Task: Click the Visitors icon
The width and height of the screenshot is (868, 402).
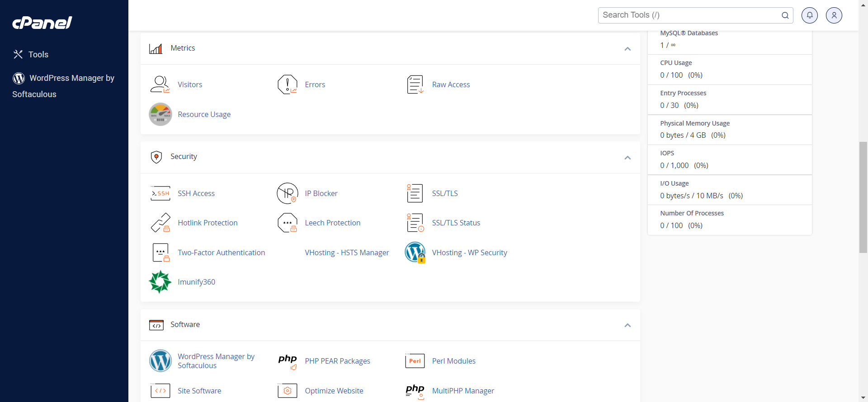Action: click(160, 84)
